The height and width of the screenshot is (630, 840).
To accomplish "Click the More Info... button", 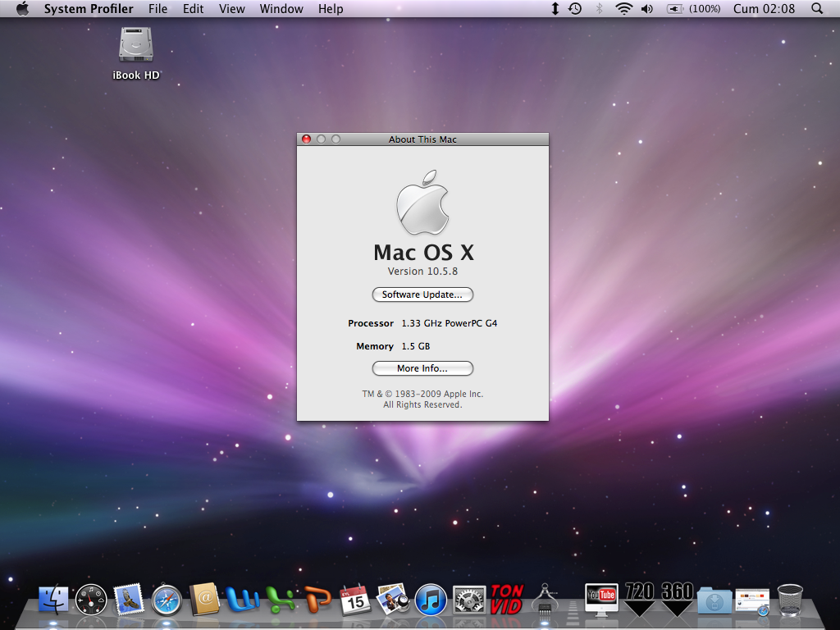I will pos(422,368).
